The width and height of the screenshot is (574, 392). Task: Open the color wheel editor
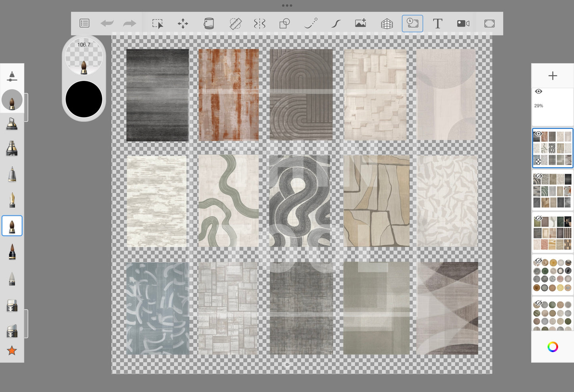pos(553,347)
